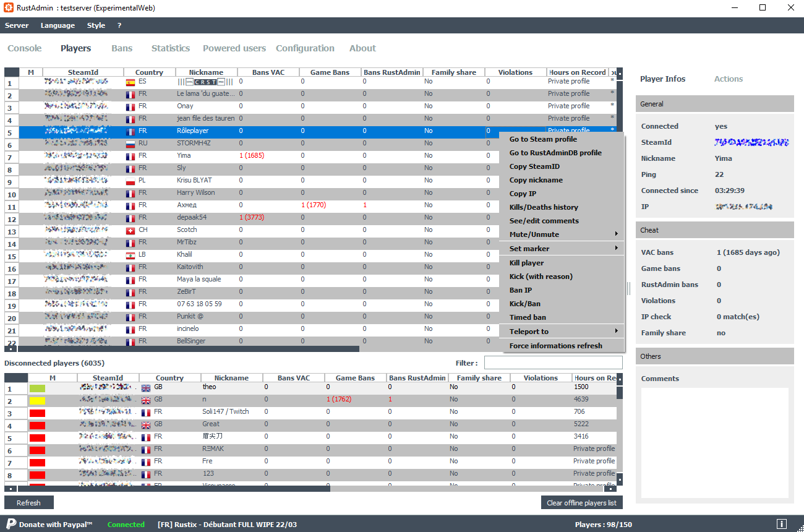Switch to the Bans tab
Image resolution: width=804 pixels, height=532 pixels.
(122, 48)
